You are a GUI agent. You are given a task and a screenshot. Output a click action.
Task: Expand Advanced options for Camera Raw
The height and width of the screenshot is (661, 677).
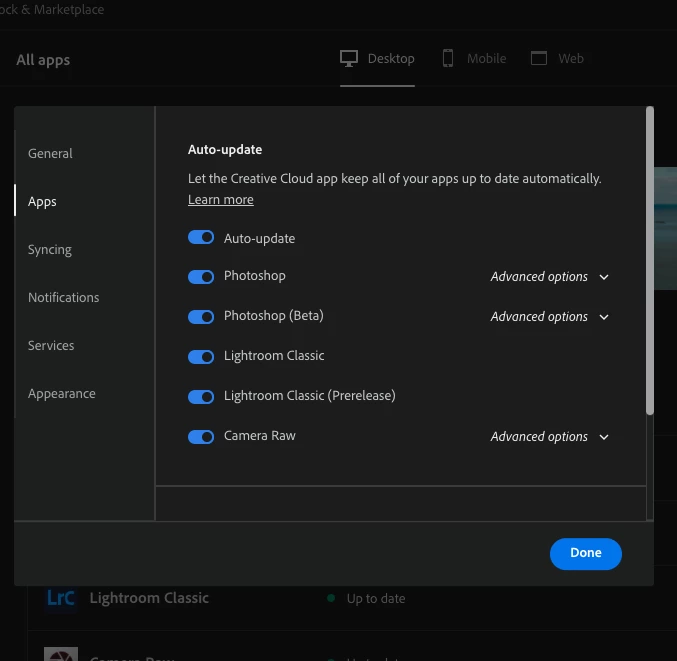click(x=549, y=437)
